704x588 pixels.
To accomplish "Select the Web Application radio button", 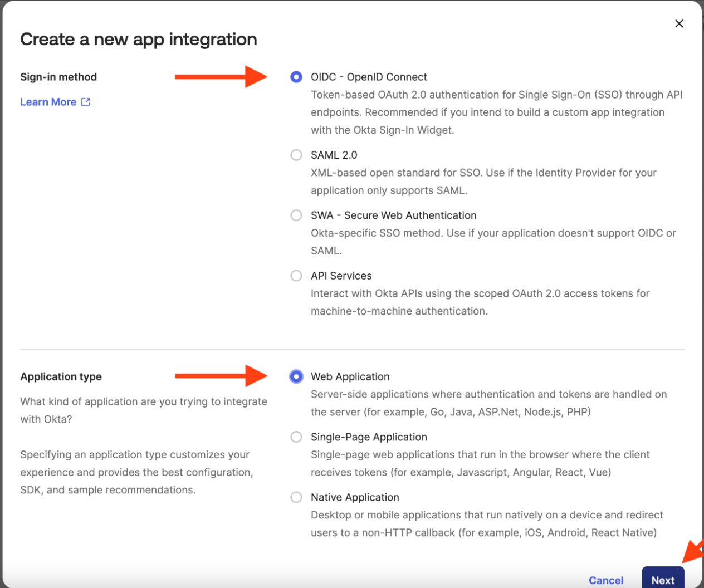I will point(296,376).
